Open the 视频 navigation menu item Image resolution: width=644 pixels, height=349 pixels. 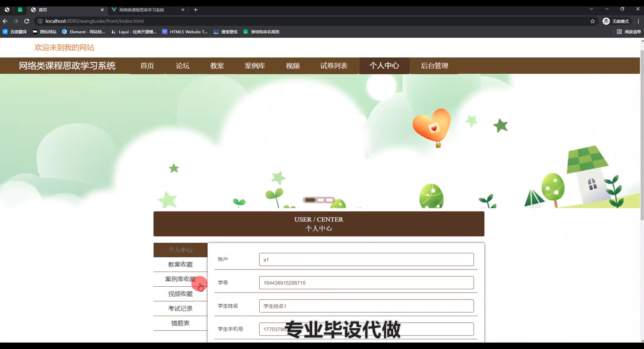[293, 66]
